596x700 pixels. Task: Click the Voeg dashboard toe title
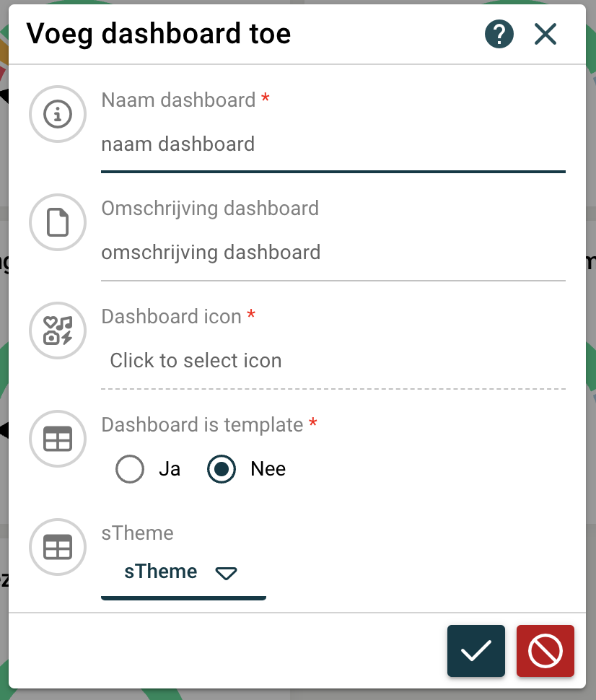point(159,34)
